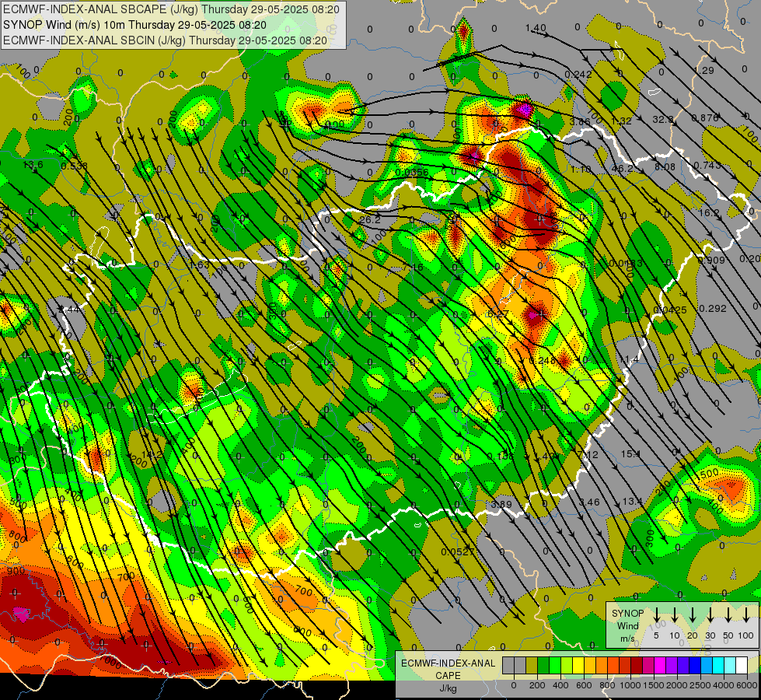The width and height of the screenshot is (761, 700).
Task: Click the ECMWF-INDEX-ANAL CAPE legend title
Action: point(448,676)
